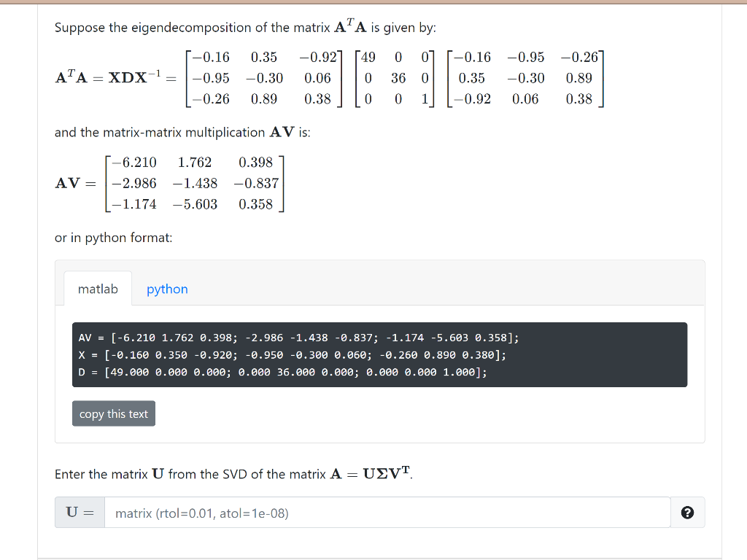747x560 pixels.
Task: Click the dark bar at the top of the page
Action: [x=373, y=3]
